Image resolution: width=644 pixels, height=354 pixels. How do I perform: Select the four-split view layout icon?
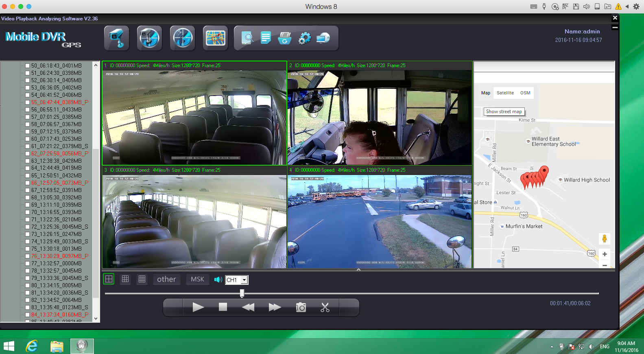point(109,279)
